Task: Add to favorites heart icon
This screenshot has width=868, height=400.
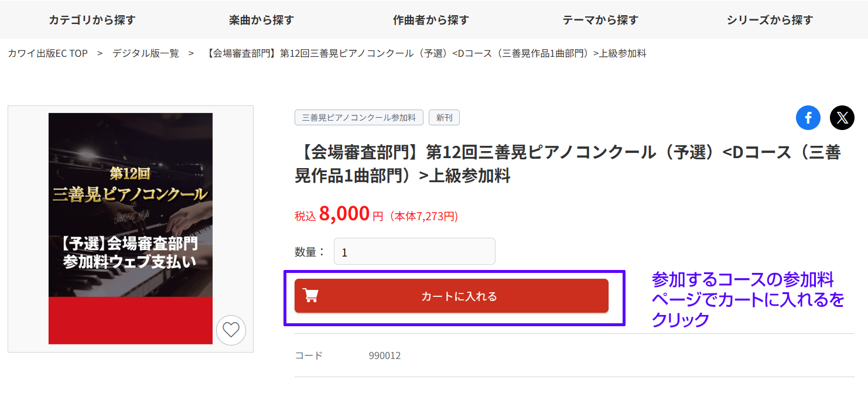Action: tap(231, 330)
